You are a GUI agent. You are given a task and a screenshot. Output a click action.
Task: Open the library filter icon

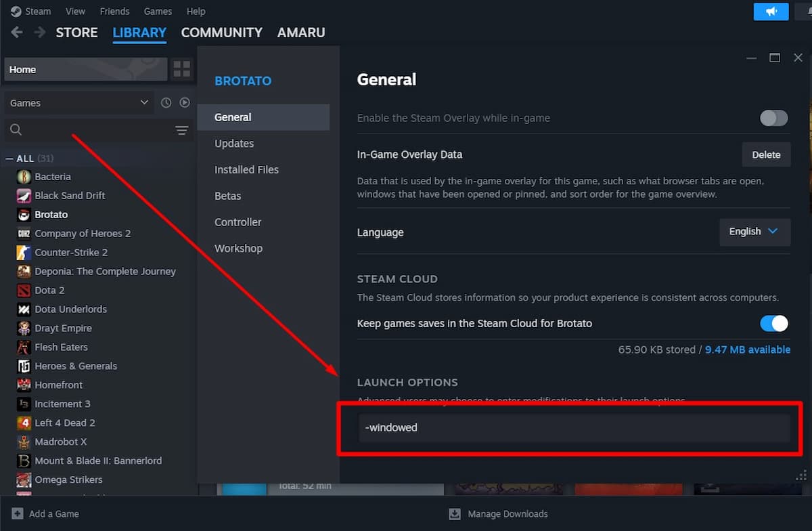point(181,130)
